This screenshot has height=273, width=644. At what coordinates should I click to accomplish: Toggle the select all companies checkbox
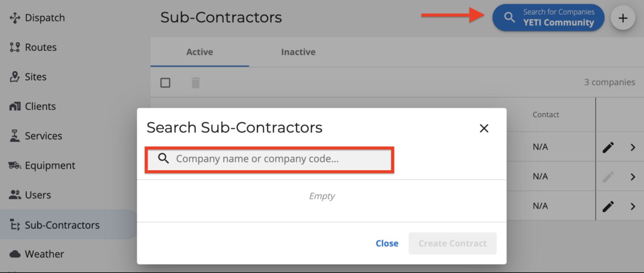[x=165, y=83]
